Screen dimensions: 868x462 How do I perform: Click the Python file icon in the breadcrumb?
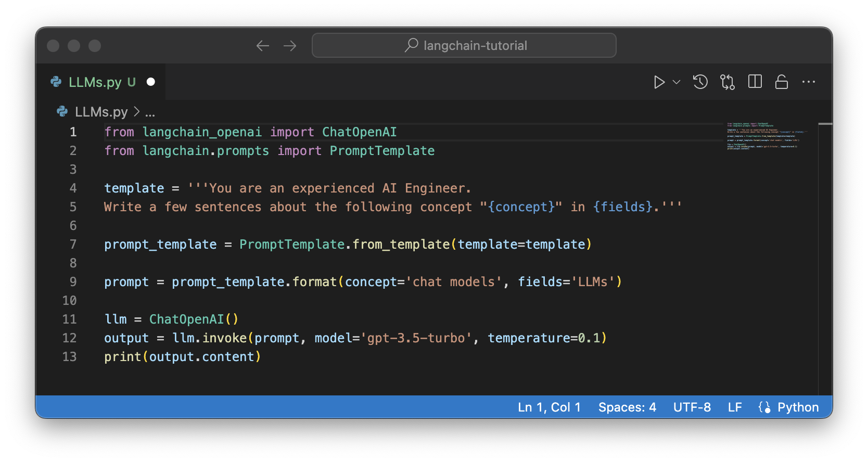[62, 111]
